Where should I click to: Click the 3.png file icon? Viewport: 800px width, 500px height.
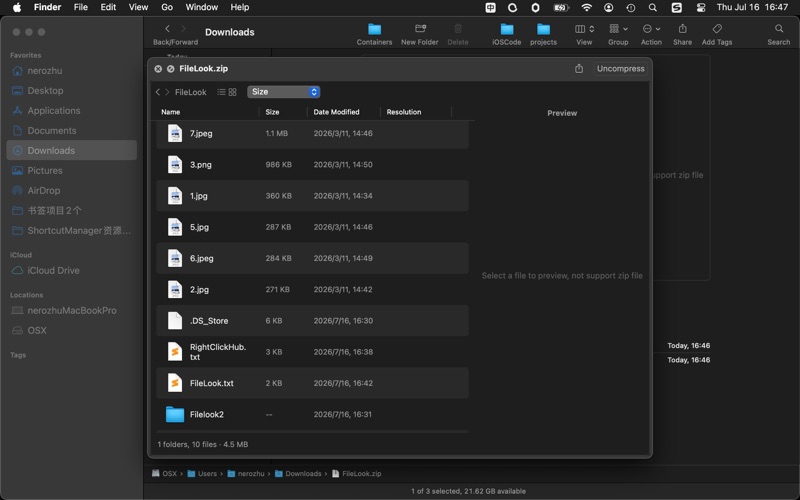pyautogui.click(x=175, y=164)
